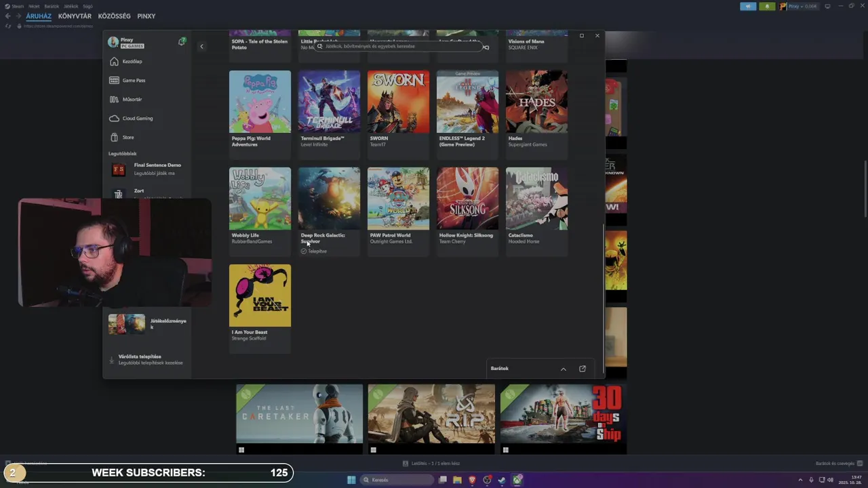This screenshot has width=868, height=488.
Task: Expand Barátok friends panel chevron
Action: pos(563,369)
